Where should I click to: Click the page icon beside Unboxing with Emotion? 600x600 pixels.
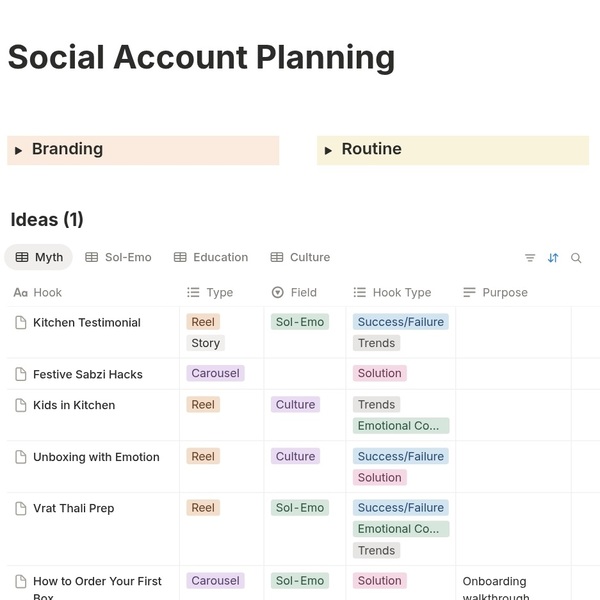20,457
